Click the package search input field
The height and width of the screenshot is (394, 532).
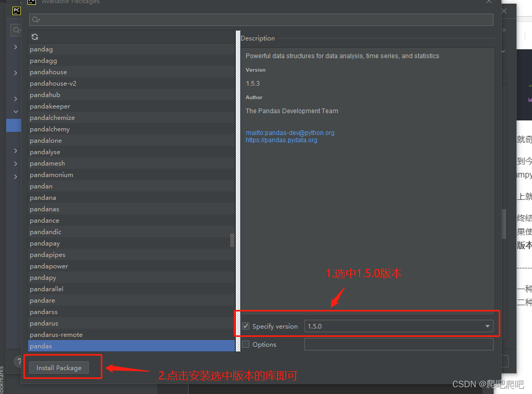[261, 20]
